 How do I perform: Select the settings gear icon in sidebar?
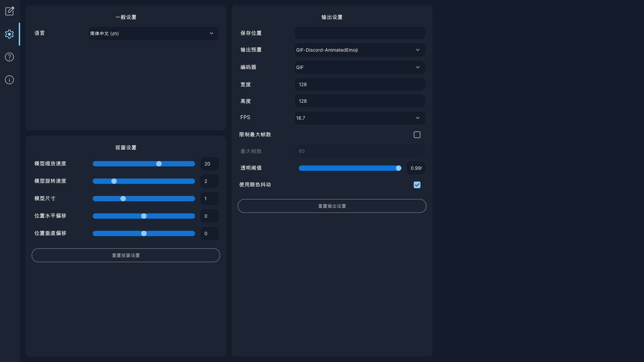tap(9, 34)
